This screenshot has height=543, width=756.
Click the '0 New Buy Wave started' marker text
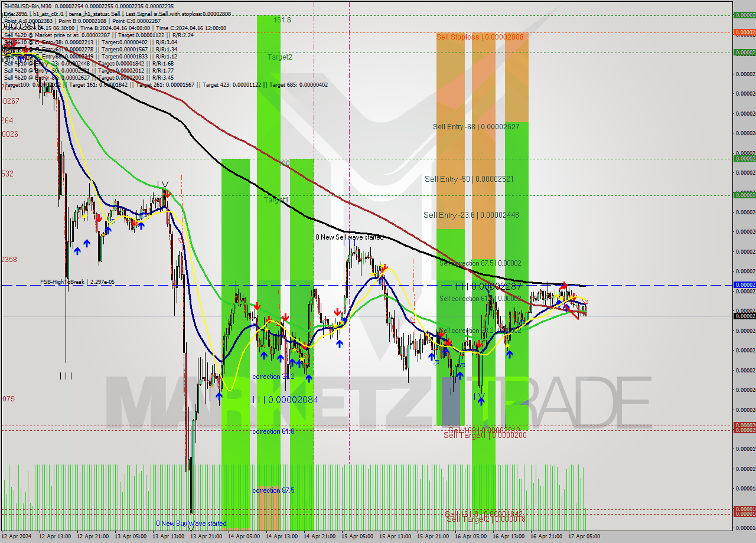[191, 524]
